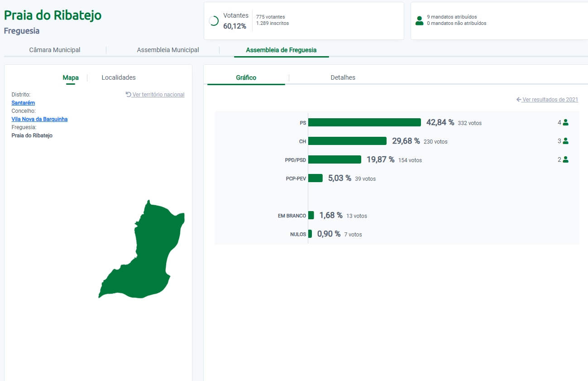Click the left arrow beside Ver resultados de 2021
Image resolution: width=588 pixels, height=381 pixels.
click(x=519, y=99)
